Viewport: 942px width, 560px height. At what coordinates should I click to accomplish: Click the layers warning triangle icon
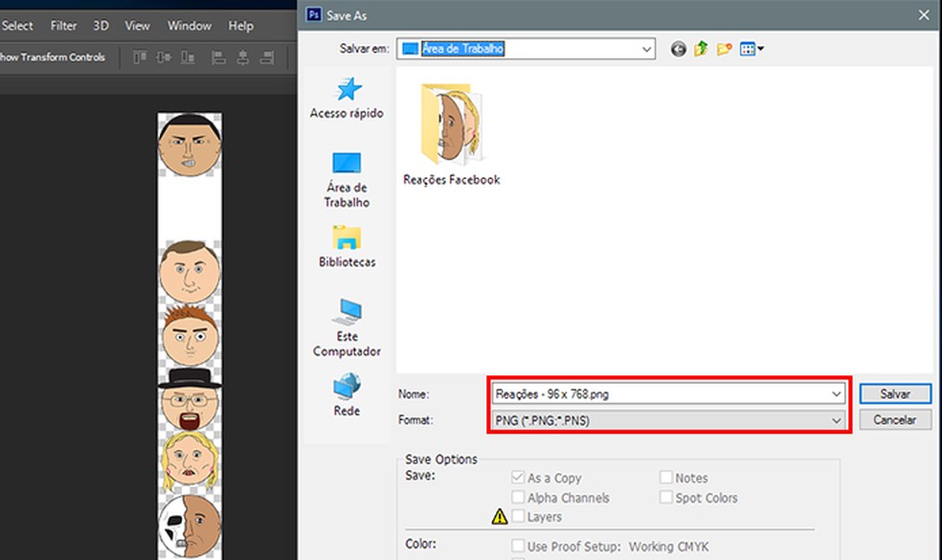tap(500, 517)
